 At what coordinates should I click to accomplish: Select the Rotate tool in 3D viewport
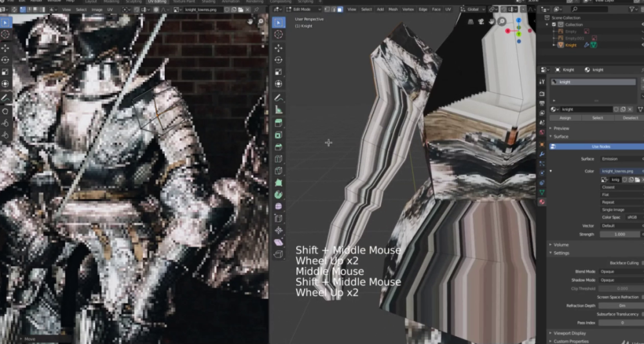278,60
